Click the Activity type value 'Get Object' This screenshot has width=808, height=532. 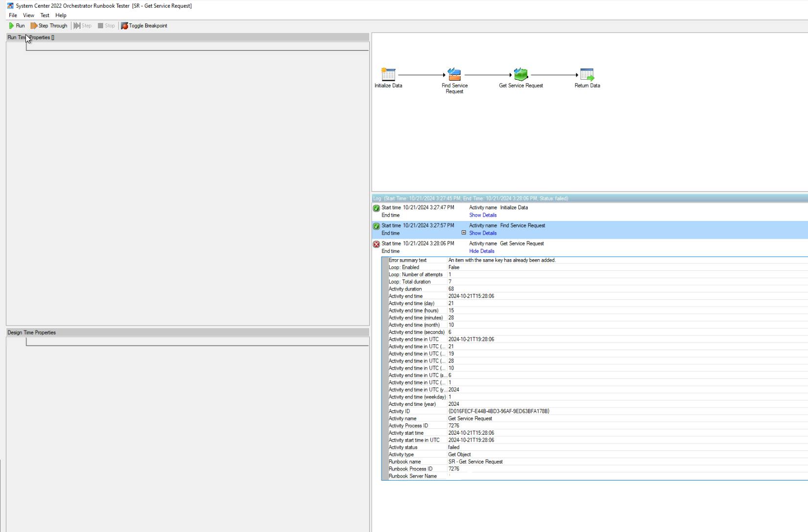(459, 455)
